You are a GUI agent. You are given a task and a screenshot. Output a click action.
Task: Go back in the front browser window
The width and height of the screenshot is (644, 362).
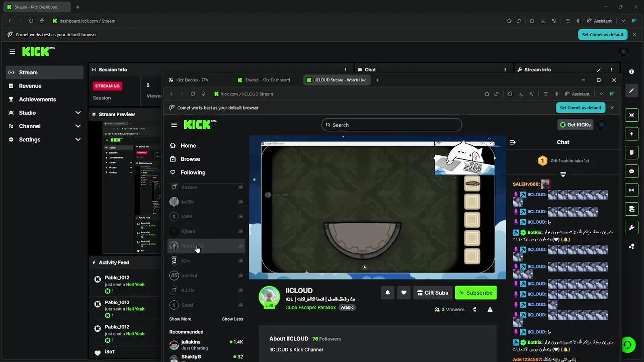coord(172,94)
